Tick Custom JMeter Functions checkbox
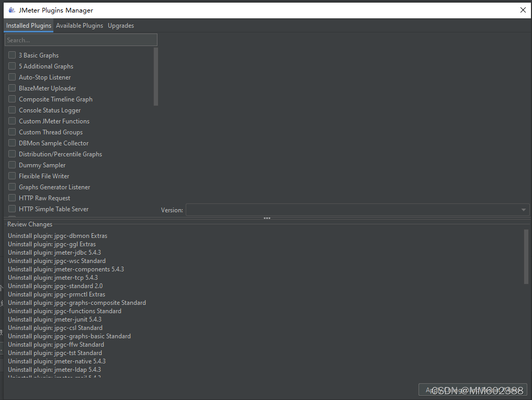 click(x=12, y=121)
